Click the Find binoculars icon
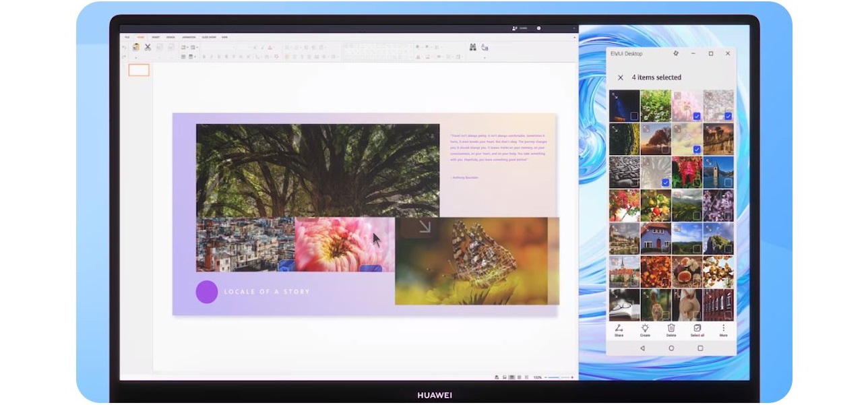Screen dimensions: 868x405 tap(472, 47)
